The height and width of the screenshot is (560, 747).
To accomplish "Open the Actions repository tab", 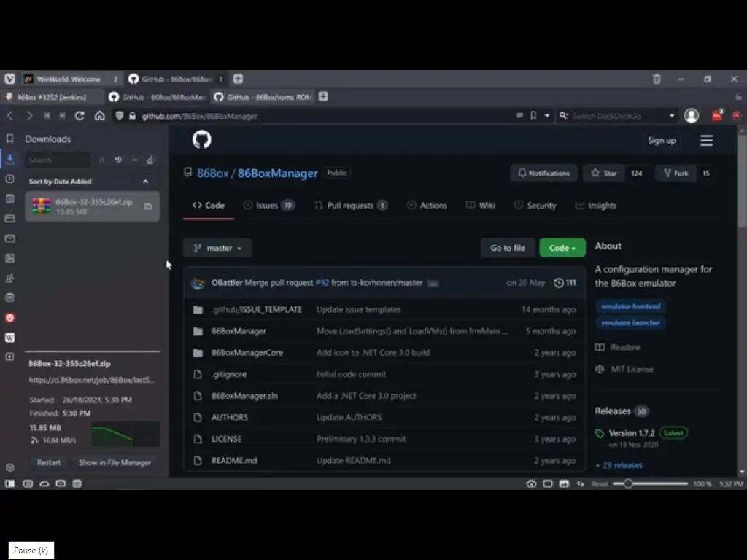I will point(426,205).
